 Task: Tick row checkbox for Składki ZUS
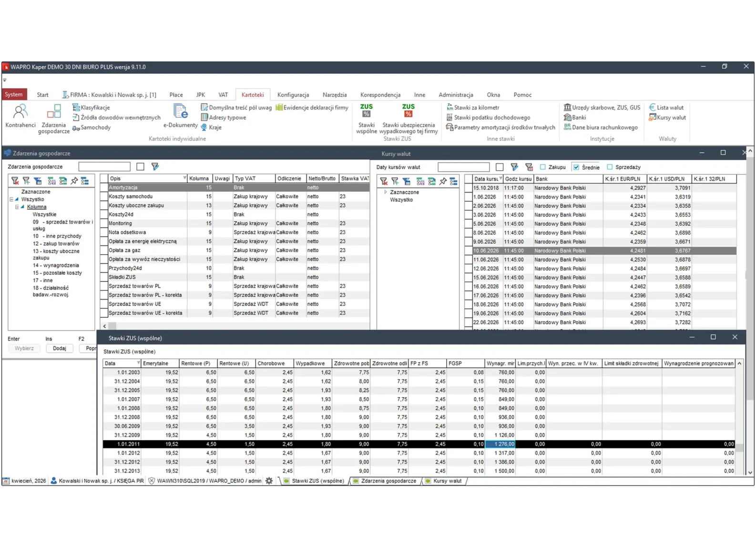click(x=104, y=278)
